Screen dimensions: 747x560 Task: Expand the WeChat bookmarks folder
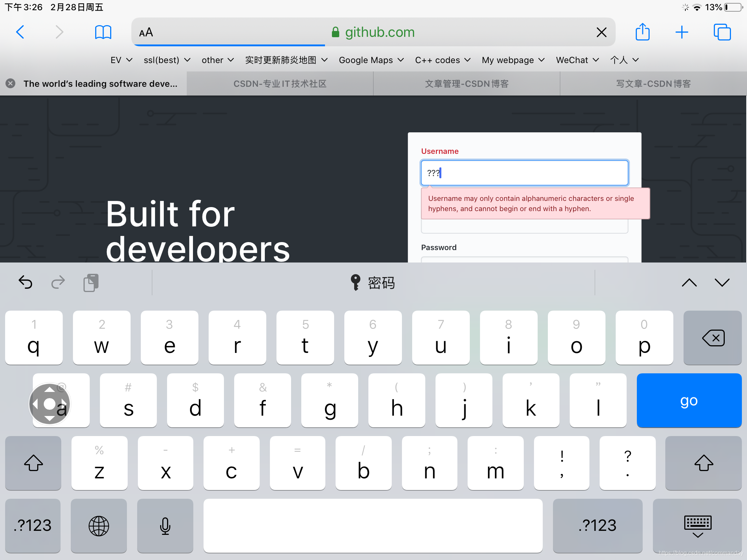click(577, 60)
